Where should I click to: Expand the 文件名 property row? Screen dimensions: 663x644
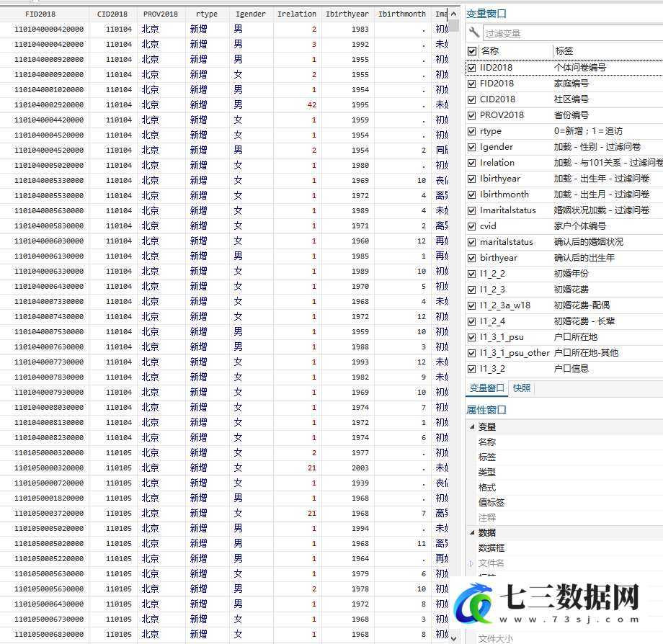point(471,563)
